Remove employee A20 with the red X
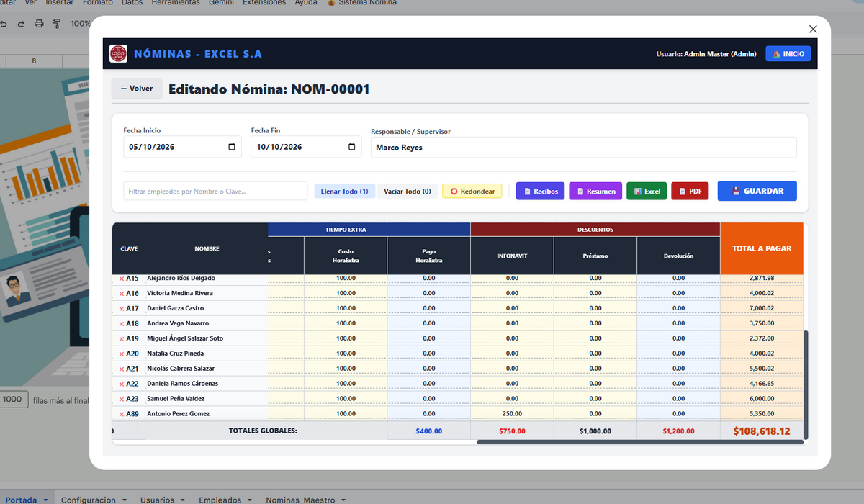Viewport: 864px width, 504px height. 121,354
